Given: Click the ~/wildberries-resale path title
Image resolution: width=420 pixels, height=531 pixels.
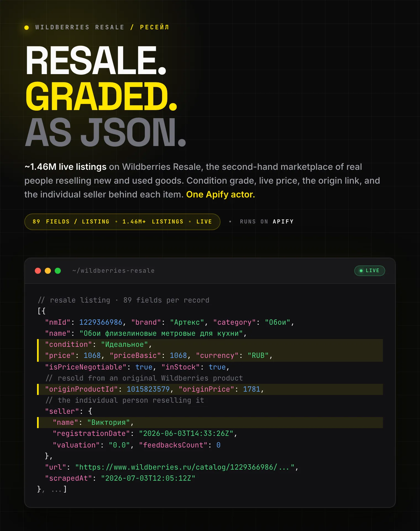Looking at the screenshot, I should coord(114,271).
